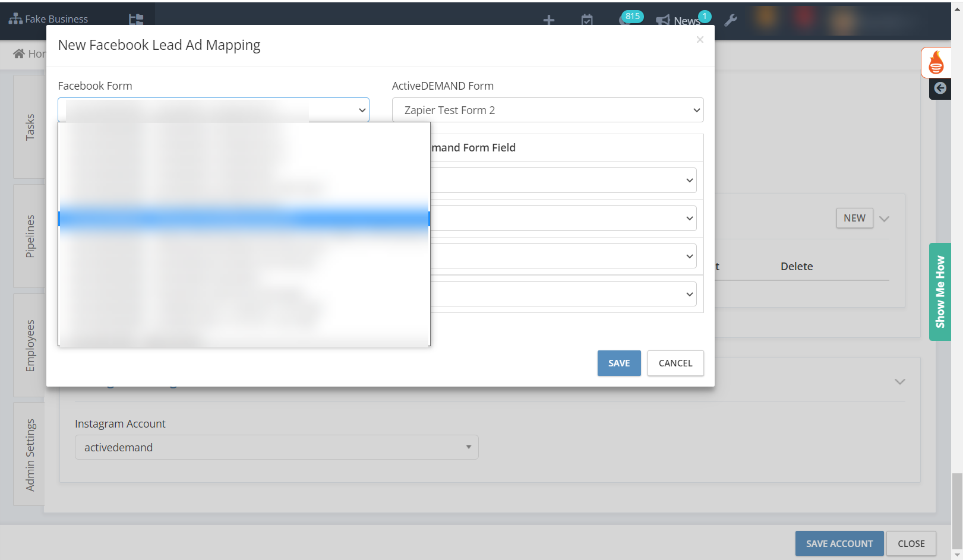Image resolution: width=963 pixels, height=560 pixels.
Task: Click the Fake Business org chart icon
Action: coord(15,19)
